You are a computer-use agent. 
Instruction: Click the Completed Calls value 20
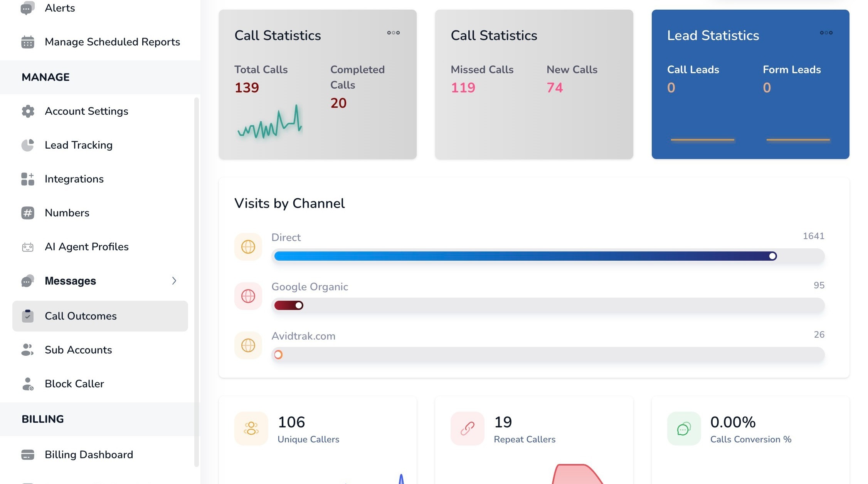pyautogui.click(x=338, y=103)
